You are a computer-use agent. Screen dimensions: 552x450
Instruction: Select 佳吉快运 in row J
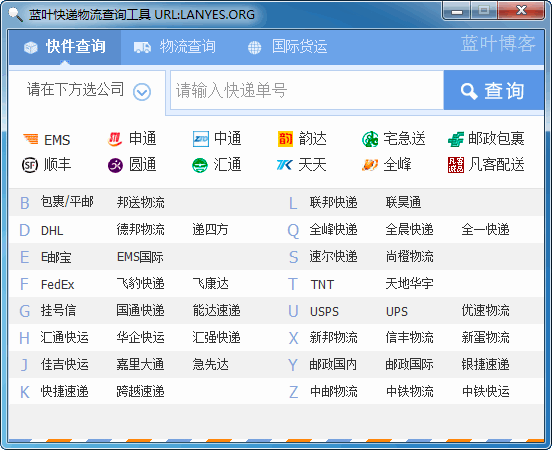64,364
